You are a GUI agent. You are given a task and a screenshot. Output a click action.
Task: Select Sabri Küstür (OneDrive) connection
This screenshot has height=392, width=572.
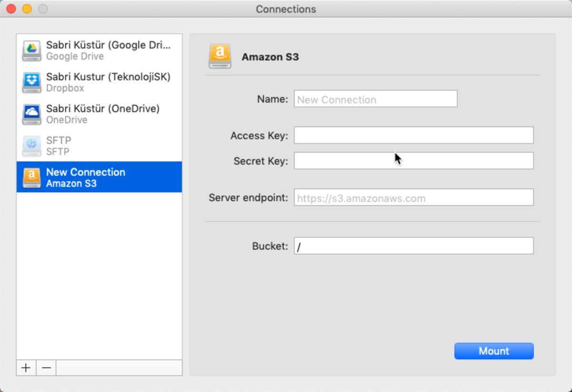click(x=99, y=114)
